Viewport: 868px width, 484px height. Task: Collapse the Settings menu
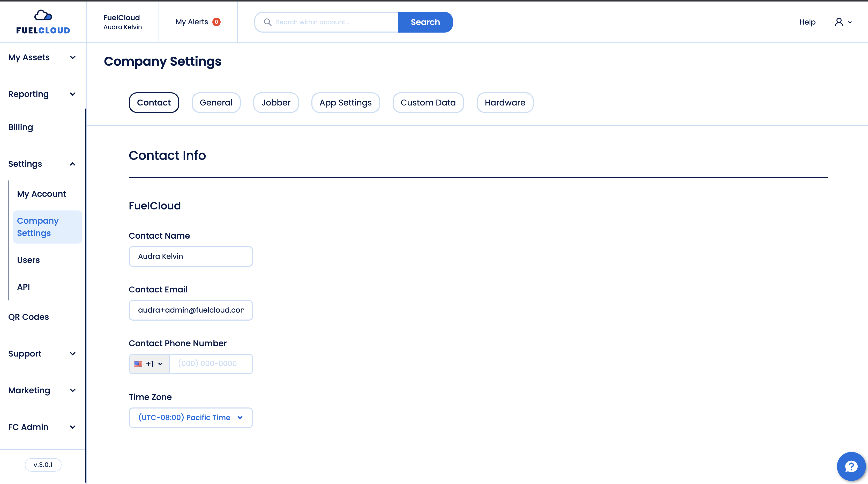[x=42, y=164]
